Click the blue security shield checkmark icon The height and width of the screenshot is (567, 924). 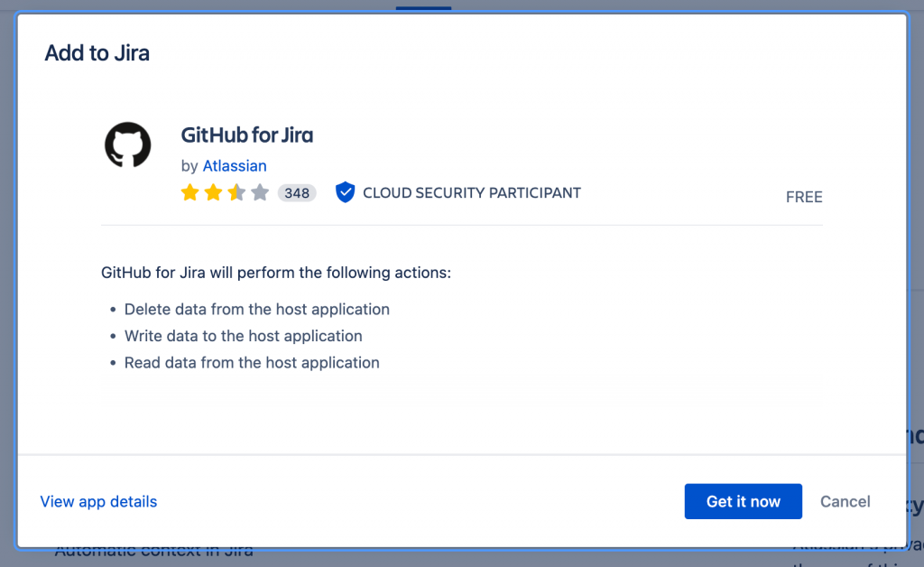(x=346, y=192)
